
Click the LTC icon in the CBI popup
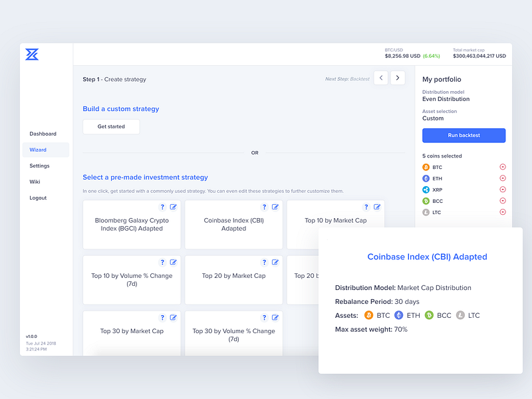[460, 315]
